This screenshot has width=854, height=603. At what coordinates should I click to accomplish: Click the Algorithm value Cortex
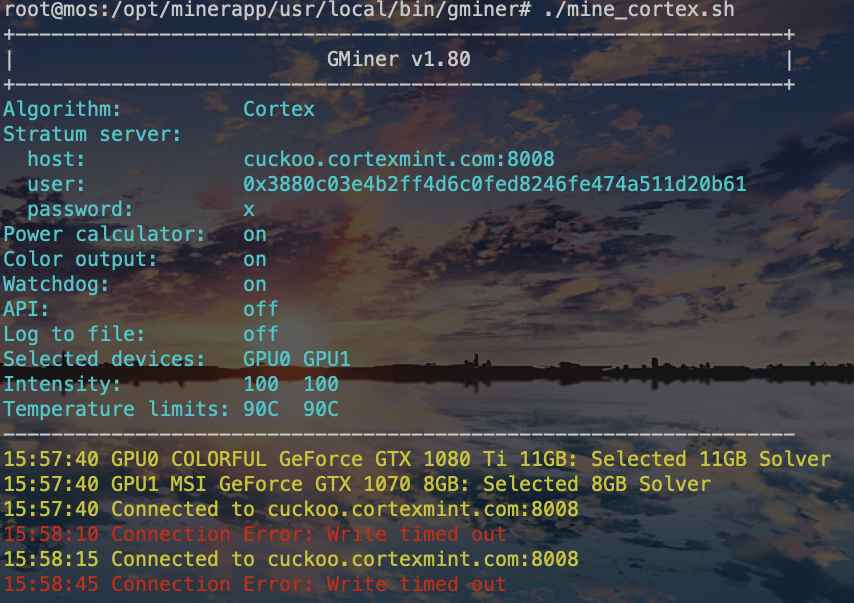coord(279,109)
